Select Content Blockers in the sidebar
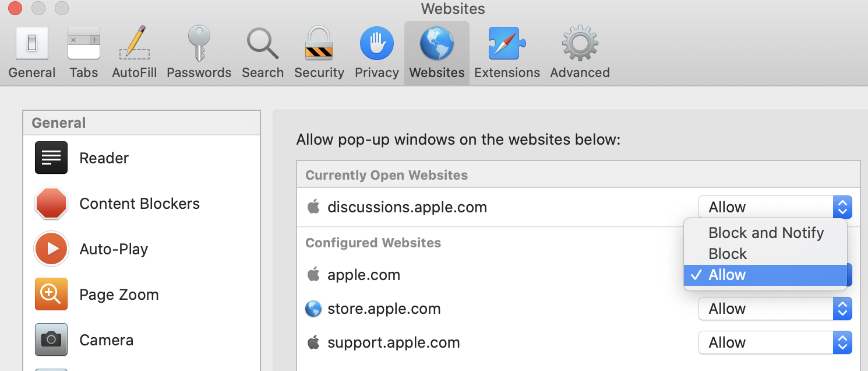The width and height of the screenshot is (868, 371). (142, 203)
